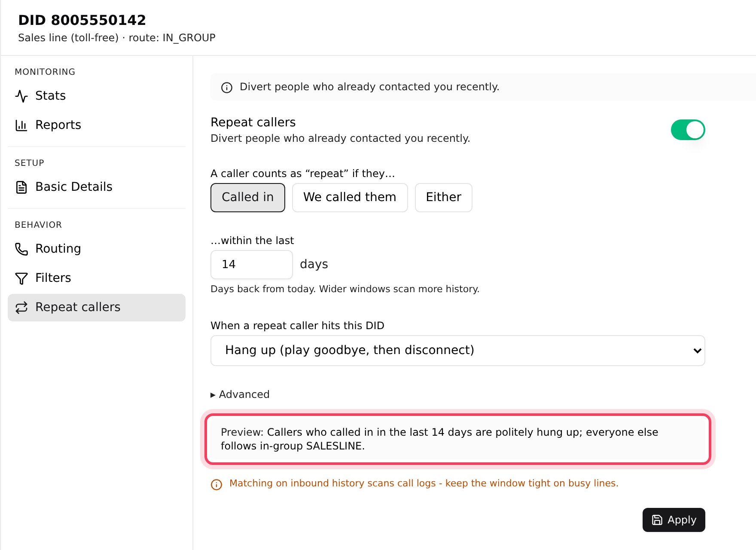Click the Preview summary text box
756x550 pixels.
click(x=457, y=439)
